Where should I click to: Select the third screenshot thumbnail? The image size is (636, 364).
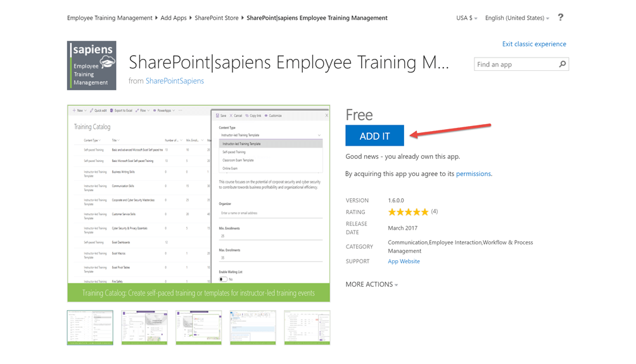(199, 327)
